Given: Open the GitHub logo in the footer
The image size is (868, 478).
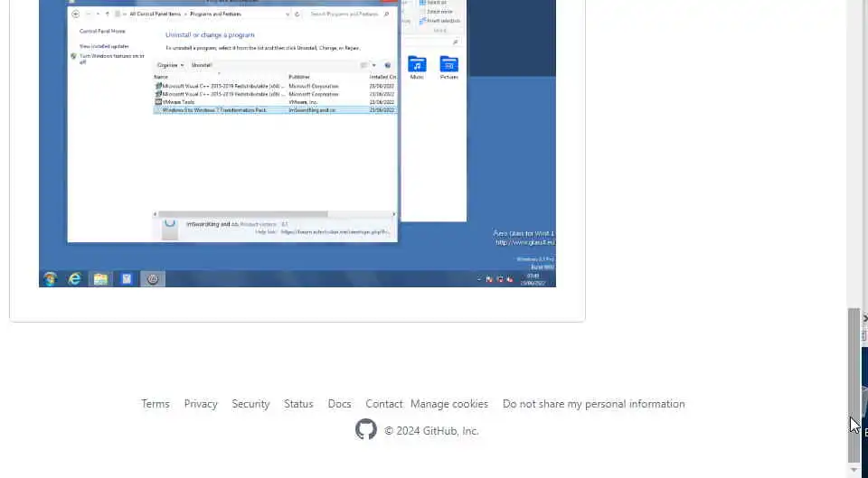Looking at the screenshot, I should tap(366, 430).
